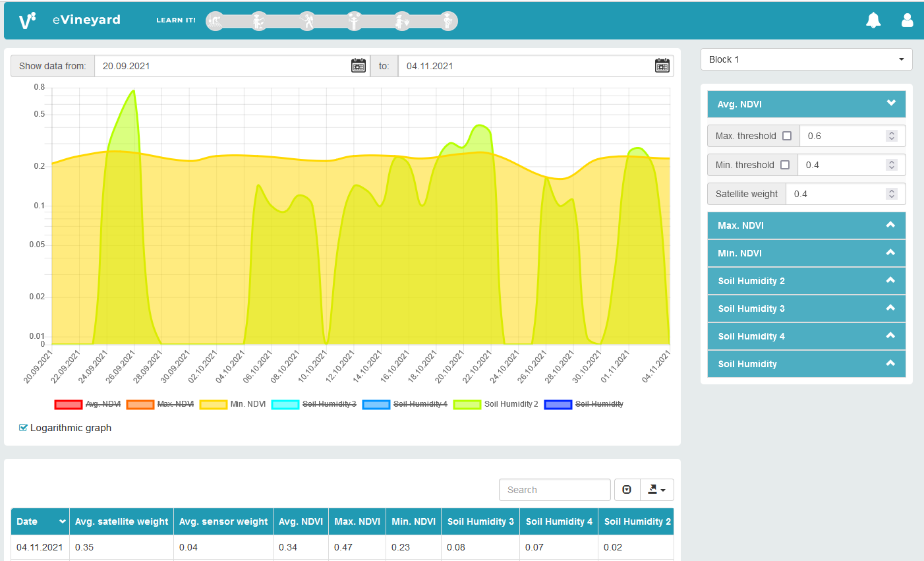This screenshot has height=561, width=924.
Task: Open the user account icon
Action: coord(908,20)
